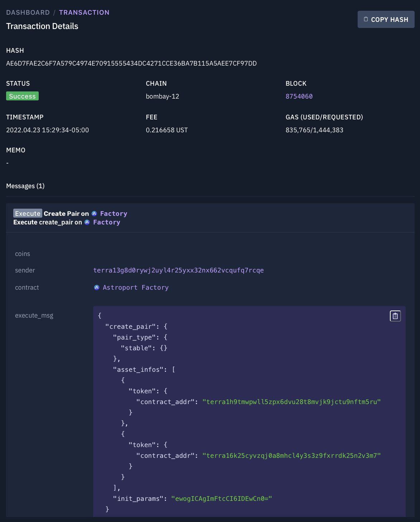Click the execute_msg field label

coord(34,315)
